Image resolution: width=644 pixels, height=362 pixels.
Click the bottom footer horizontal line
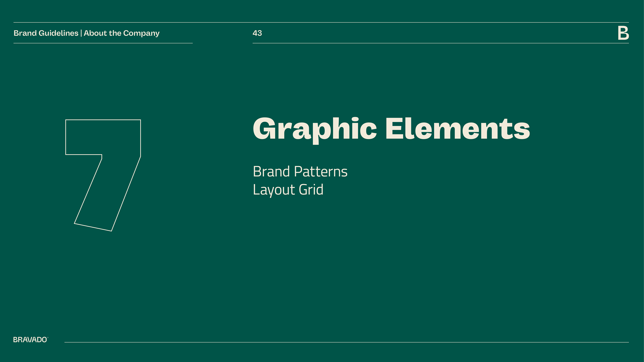click(346, 342)
